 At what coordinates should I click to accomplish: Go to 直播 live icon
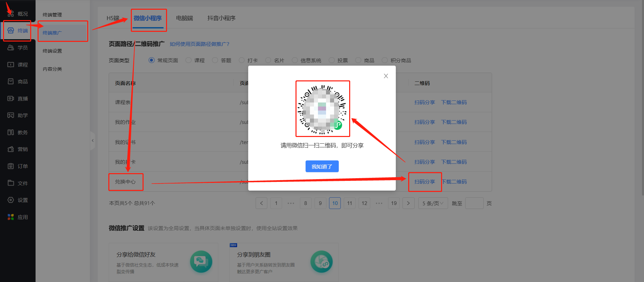(x=11, y=98)
